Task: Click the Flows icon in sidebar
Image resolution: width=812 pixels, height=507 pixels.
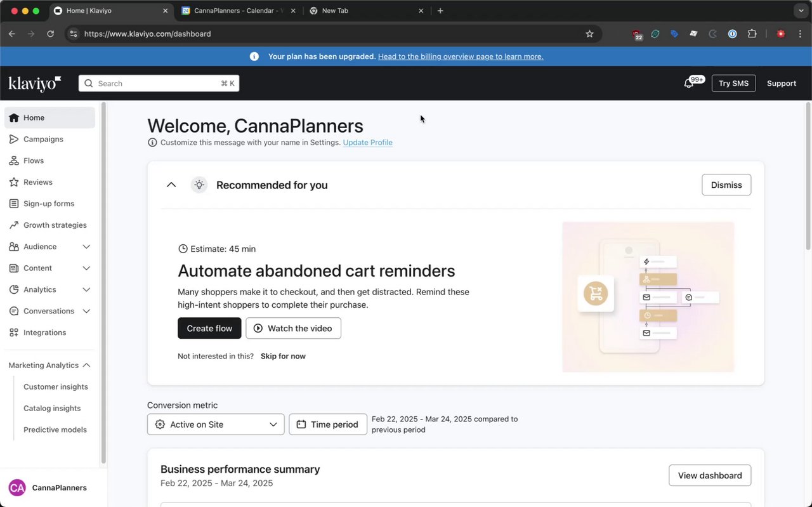Action: click(x=14, y=161)
